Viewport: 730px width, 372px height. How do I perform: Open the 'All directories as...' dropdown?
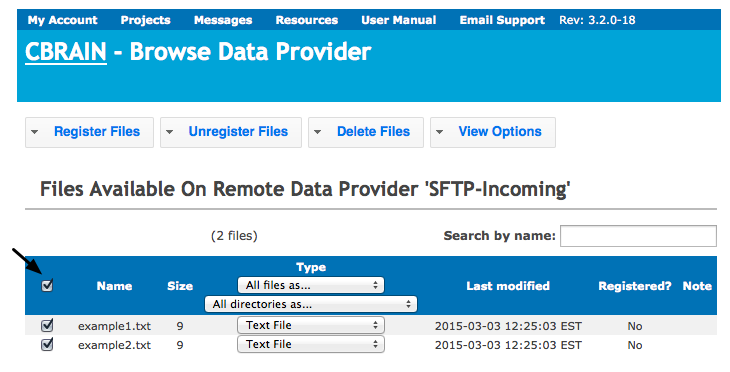coord(311,304)
